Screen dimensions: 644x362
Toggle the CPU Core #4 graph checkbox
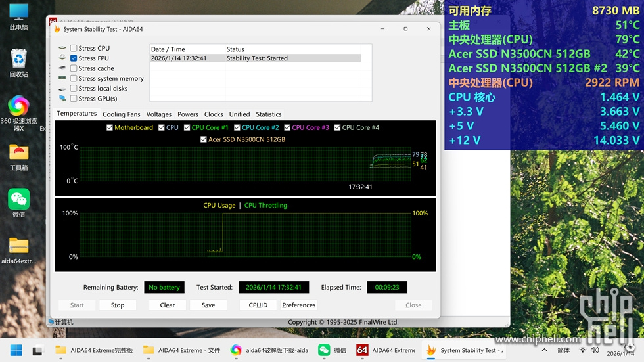click(x=337, y=127)
